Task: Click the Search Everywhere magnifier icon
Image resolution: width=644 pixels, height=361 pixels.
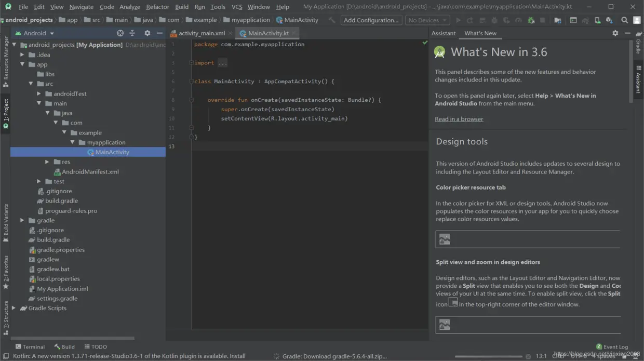Action: coord(624,20)
